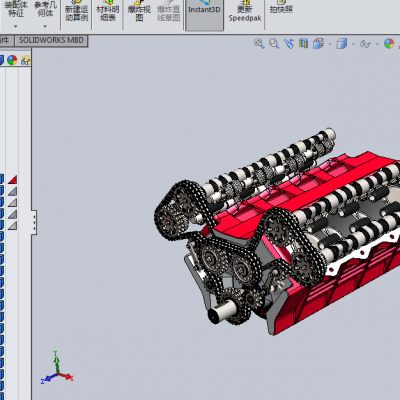400x400 pixels.
Task: Switch to the SOLIDWORKS MBD tab
Action: click(x=51, y=40)
